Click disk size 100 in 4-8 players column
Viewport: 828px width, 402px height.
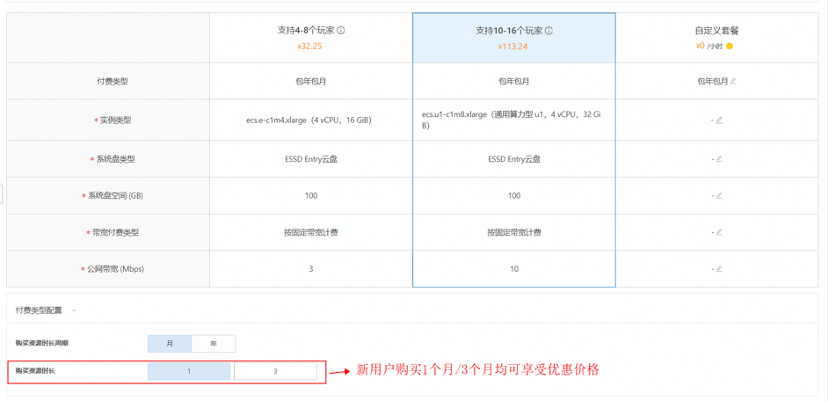tap(311, 195)
